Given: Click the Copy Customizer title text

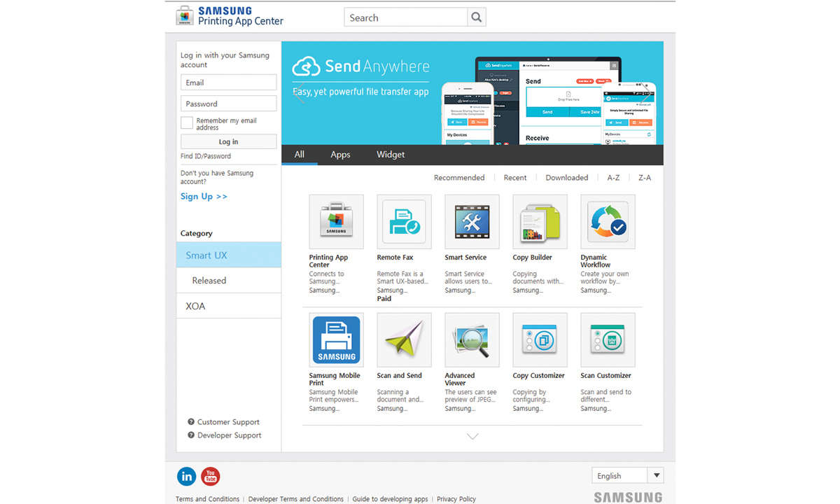Looking at the screenshot, I should [538, 376].
